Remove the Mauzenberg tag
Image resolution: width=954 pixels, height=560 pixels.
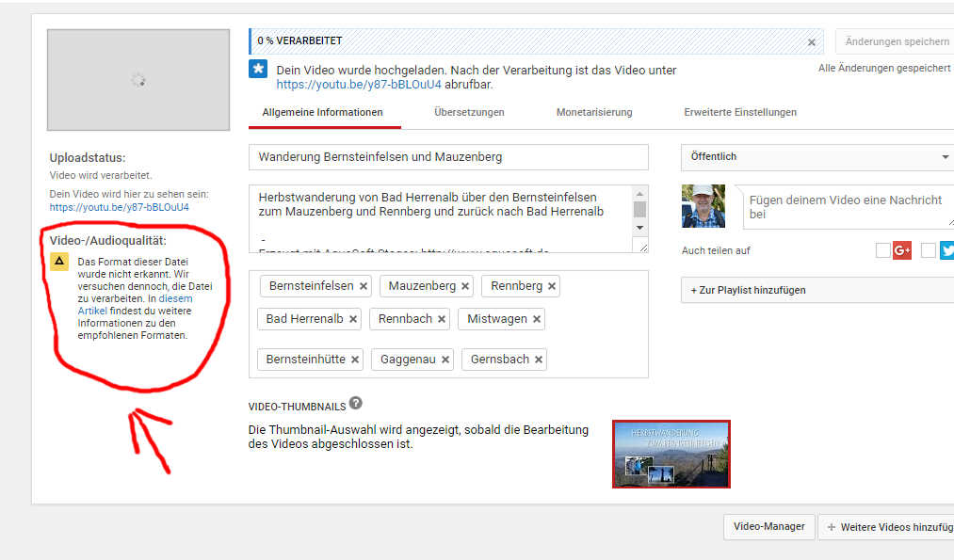465,286
